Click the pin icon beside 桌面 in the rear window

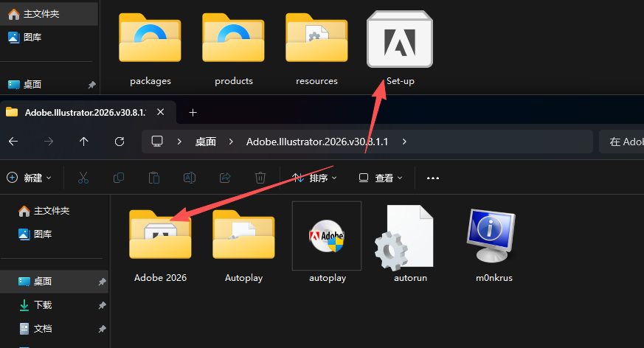click(x=92, y=85)
